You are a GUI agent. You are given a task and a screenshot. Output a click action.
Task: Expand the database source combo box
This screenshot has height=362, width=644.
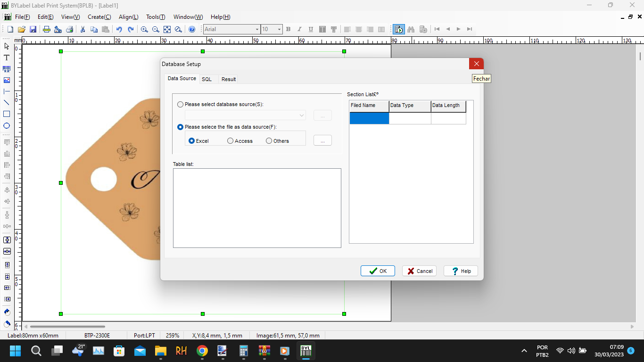click(301, 115)
